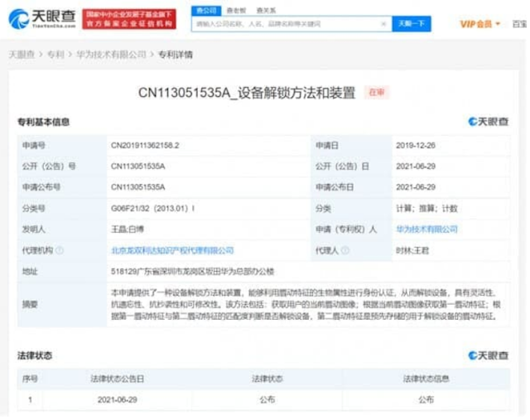Click classification text 计算; 推算; 计数
This screenshot has height=420, width=530.
[x=427, y=208]
